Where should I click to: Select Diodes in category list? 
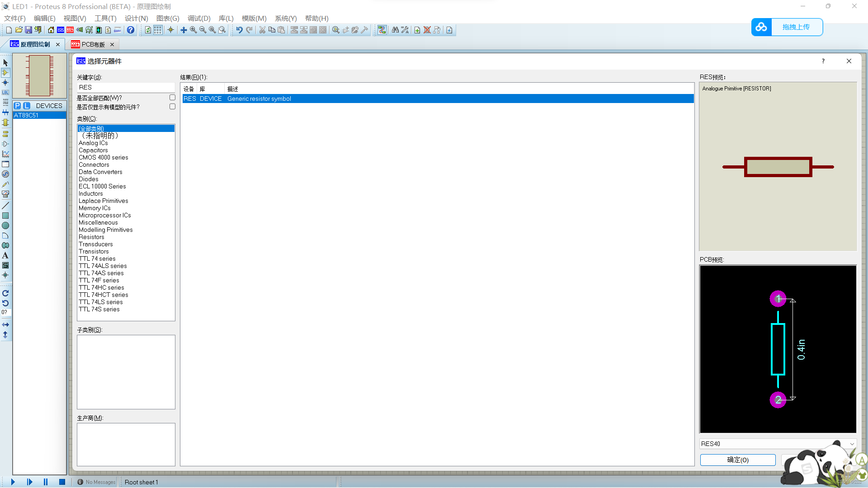(89, 179)
